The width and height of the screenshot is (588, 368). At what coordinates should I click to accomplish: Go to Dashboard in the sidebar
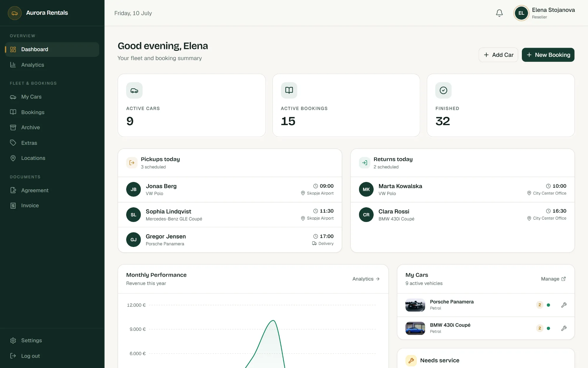pos(52,49)
